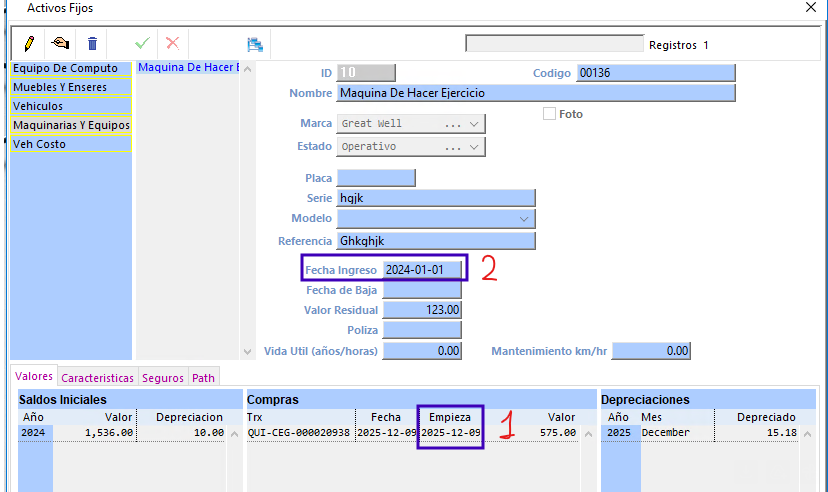Select Maquinarias Y Equipos category
This screenshot has width=828, height=492.
click(x=70, y=126)
